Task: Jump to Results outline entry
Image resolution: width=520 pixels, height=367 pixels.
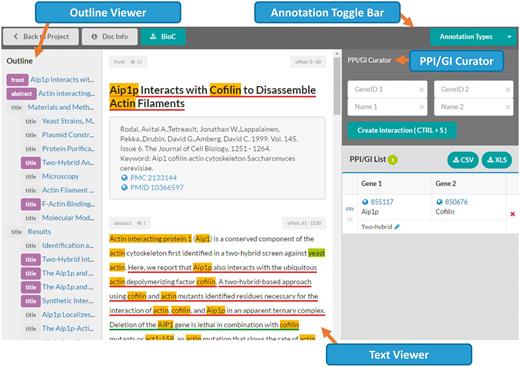Action: (x=39, y=232)
